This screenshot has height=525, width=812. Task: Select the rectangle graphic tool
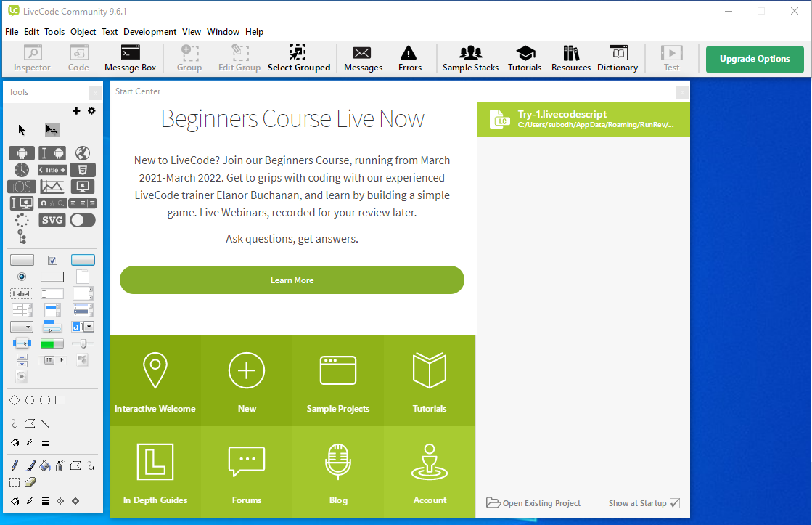(60, 400)
